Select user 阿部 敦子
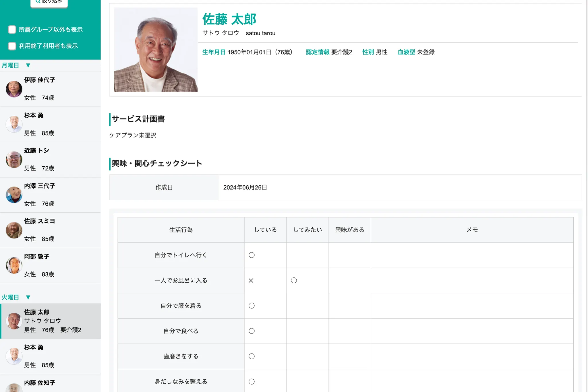 point(50,265)
